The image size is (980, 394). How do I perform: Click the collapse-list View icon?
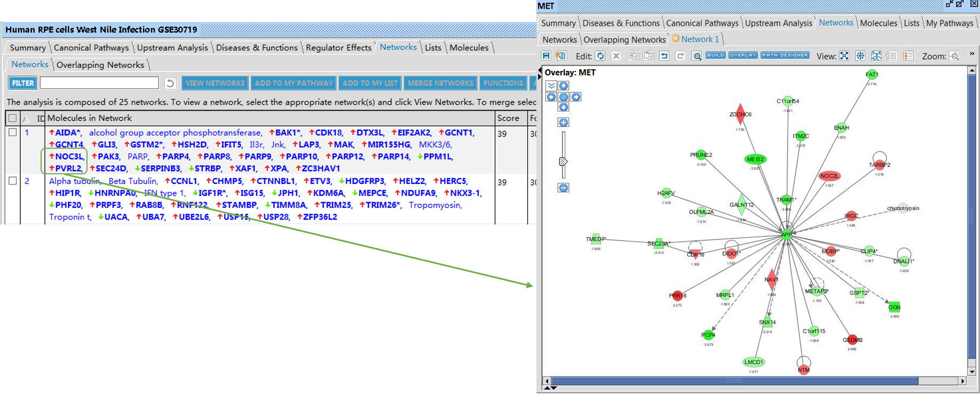tap(891, 56)
